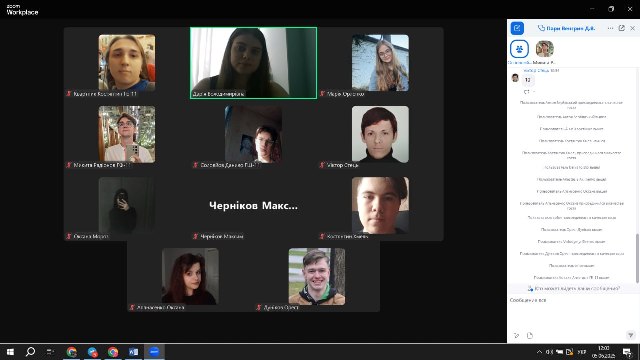Viewport: 640px width, 360px height.
Task: Send the chat message with the arrow icon
Action: [x=631, y=336]
